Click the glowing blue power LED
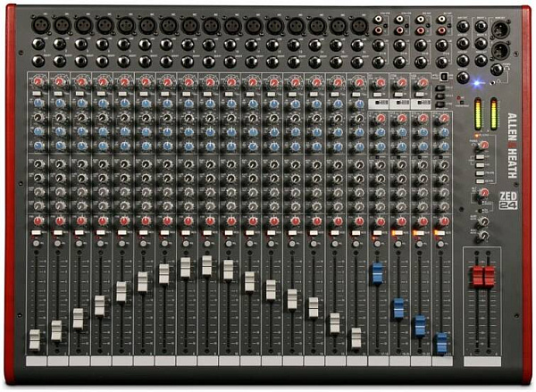The image size is (536, 392). click(x=476, y=83)
